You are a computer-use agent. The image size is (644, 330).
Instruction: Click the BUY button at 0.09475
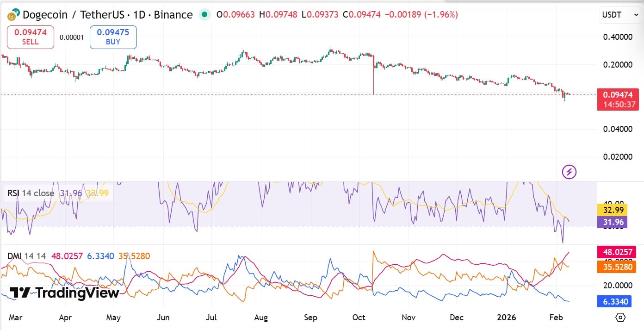coord(113,37)
